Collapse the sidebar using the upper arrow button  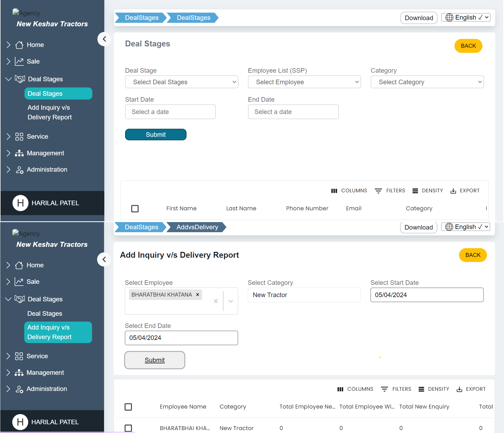tap(104, 39)
